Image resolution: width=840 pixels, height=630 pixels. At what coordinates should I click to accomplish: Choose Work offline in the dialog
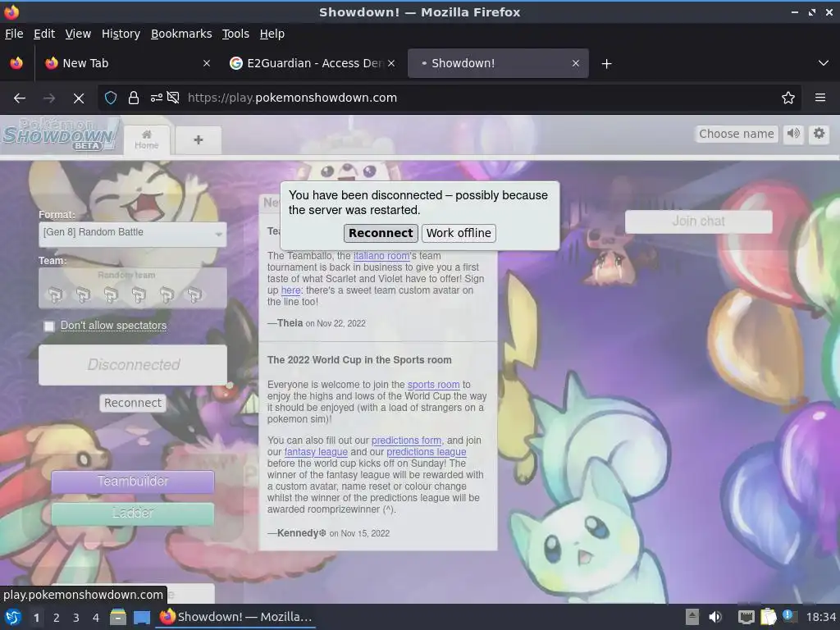(459, 233)
